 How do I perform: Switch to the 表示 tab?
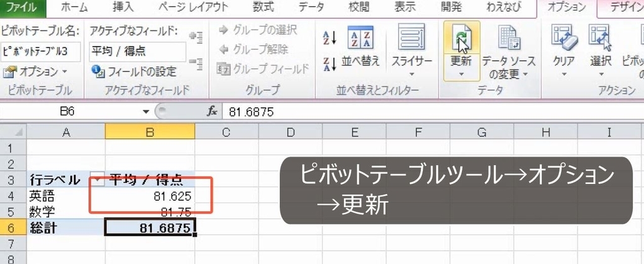(404, 6)
